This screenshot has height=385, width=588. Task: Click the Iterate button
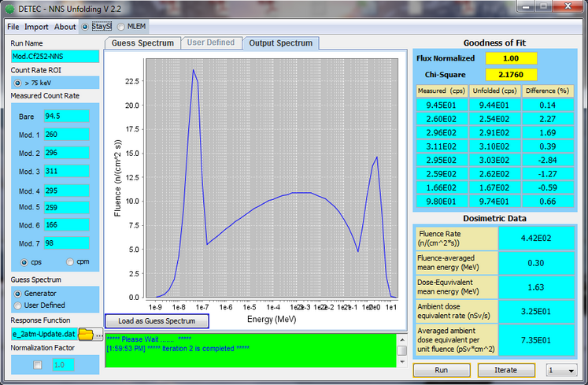click(506, 370)
